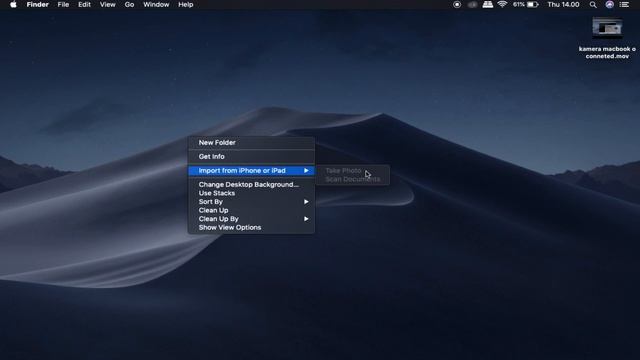Open the Finder menu
The width and height of the screenshot is (640, 360).
point(38,4)
